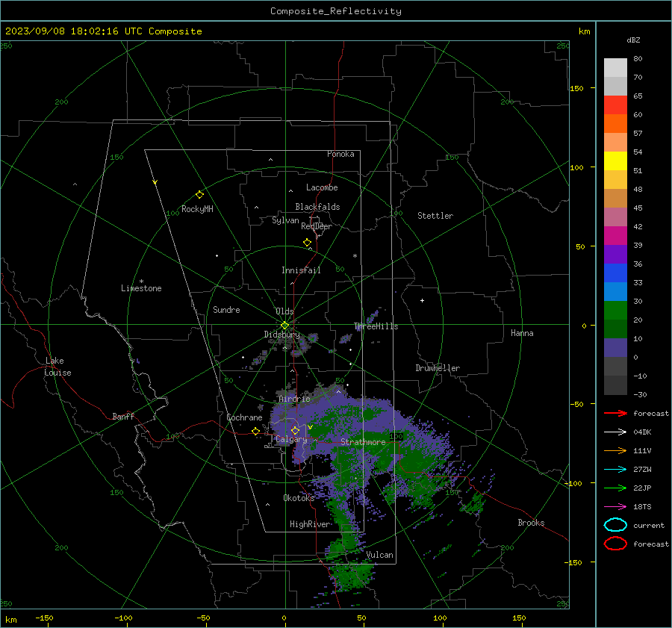The height and width of the screenshot is (628, 672).
Task: Click the dBZ legend heading
Action: (633, 40)
